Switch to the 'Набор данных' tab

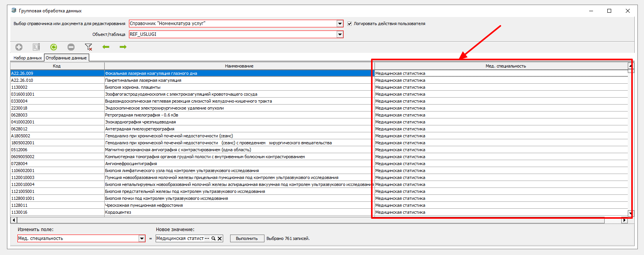coord(27,58)
